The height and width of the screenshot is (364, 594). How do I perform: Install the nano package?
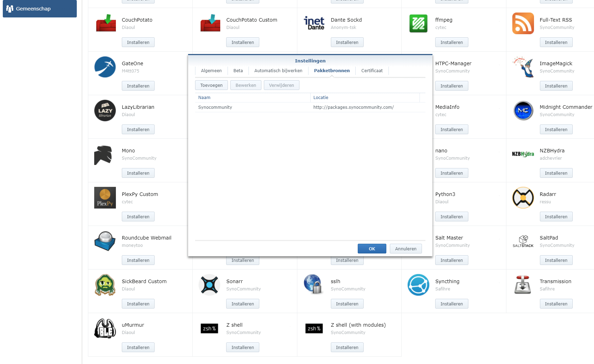click(452, 173)
